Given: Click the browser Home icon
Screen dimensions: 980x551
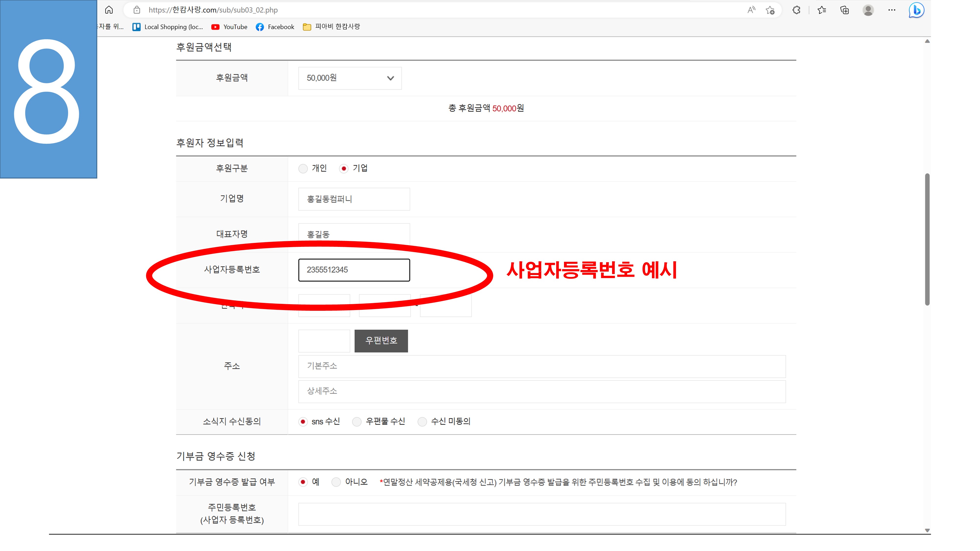Looking at the screenshot, I should coord(109,10).
